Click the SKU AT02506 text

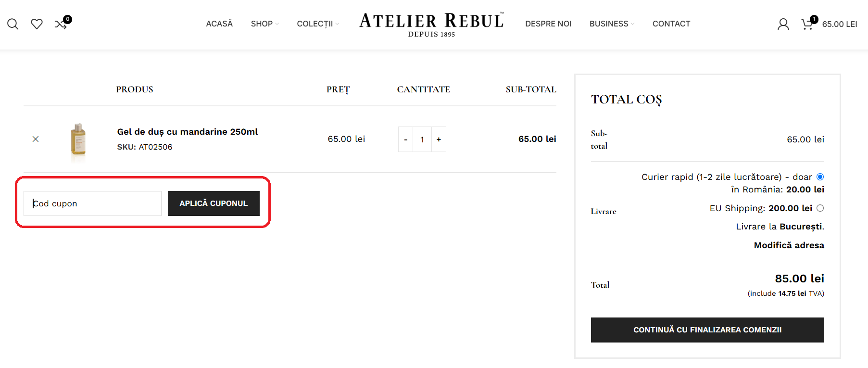pos(145,147)
